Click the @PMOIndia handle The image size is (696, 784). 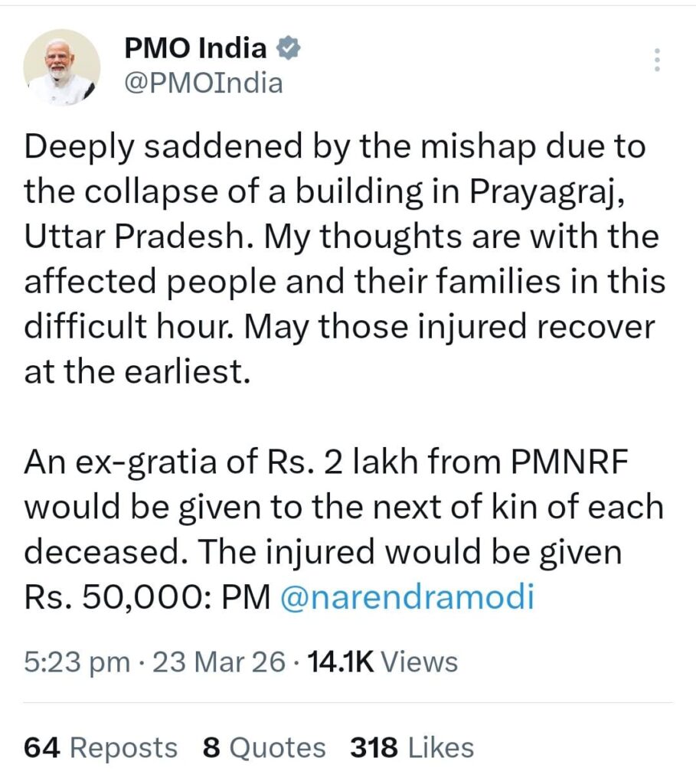pos(204,82)
